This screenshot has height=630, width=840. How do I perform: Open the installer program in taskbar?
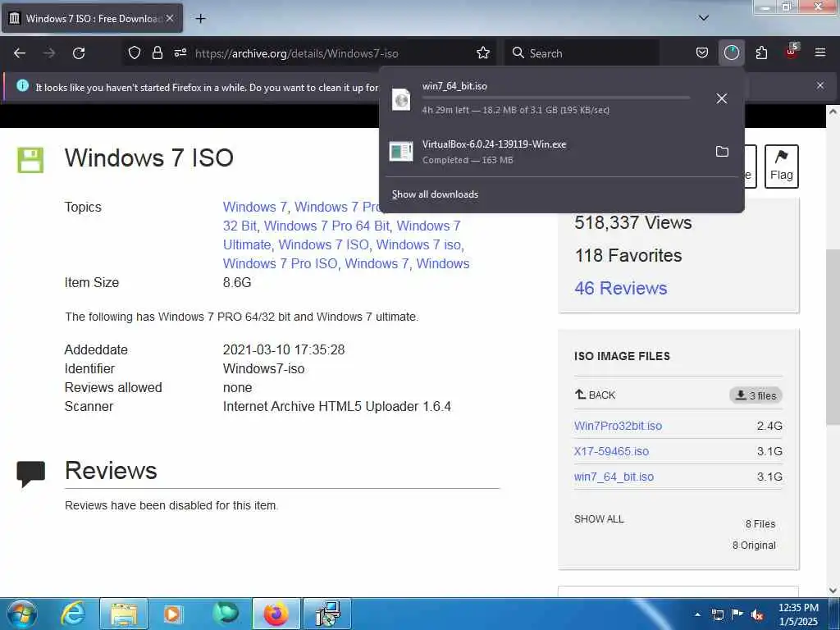(327, 614)
